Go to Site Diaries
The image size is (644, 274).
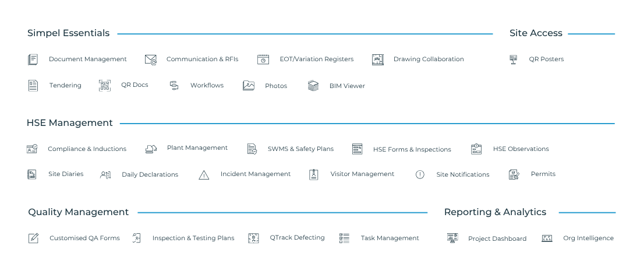point(66,174)
